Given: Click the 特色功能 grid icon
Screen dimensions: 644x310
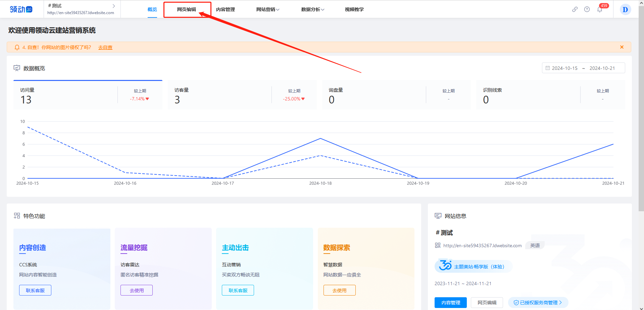Looking at the screenshot, I should pyautogui.click(x=16, y=216).
